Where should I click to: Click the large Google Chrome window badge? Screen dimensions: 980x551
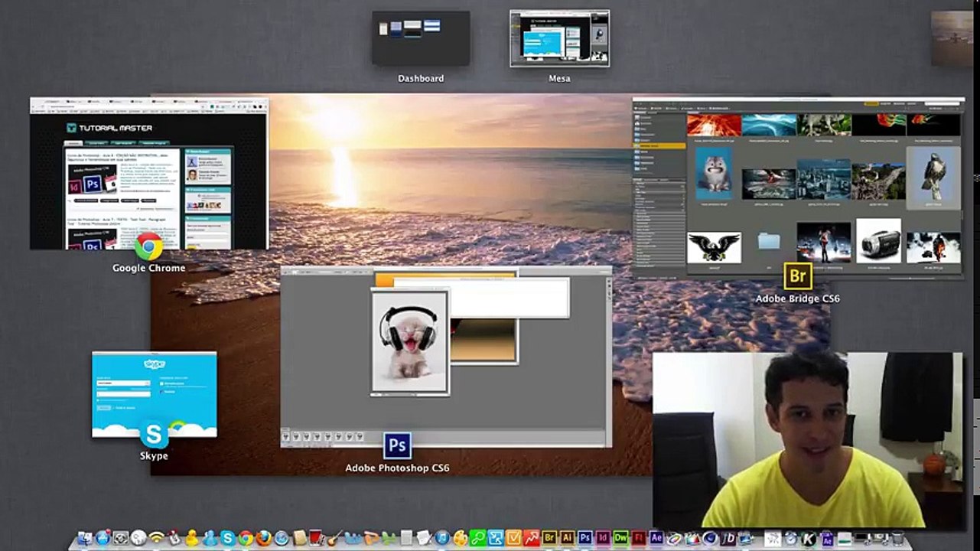[149, 246]
